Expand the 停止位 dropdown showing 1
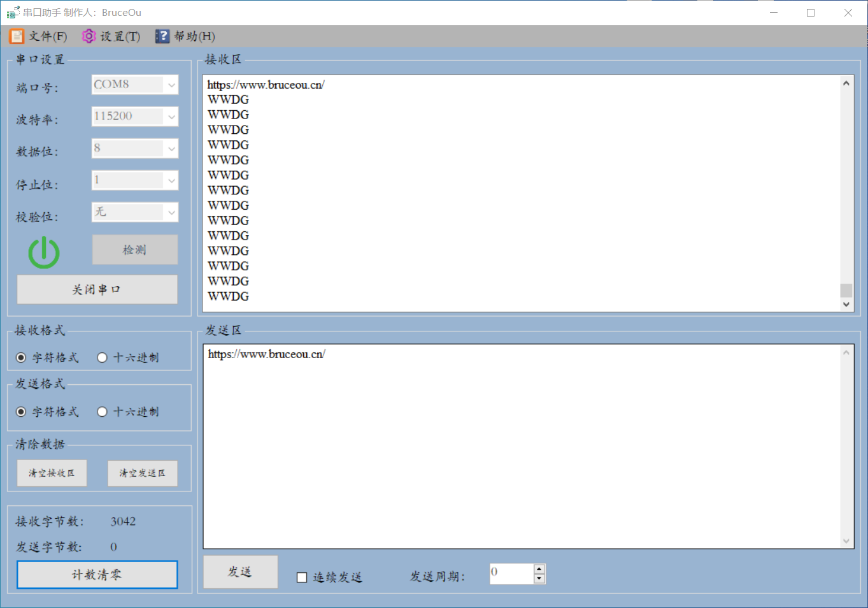This screenshot has height=608, width=868. click(x=171, y=180)
